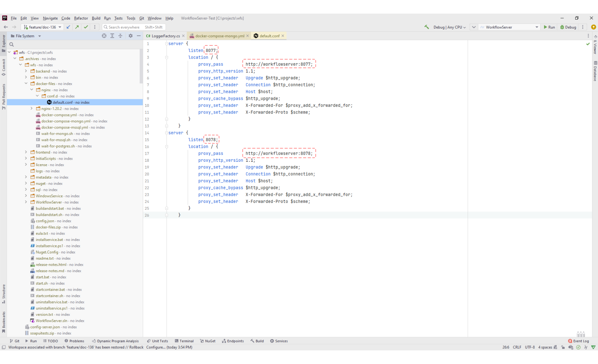Image resolution: width=598 pixels, height=364 pixels.
Task: Click the Back navigation arrow
Action: pyautogui.click(x=6, y=27)
